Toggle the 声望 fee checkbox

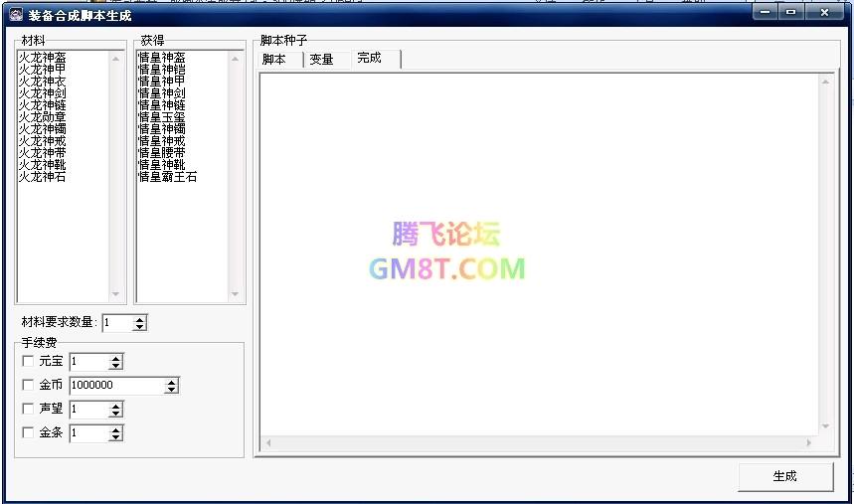pyautogui.click(x=28, y=409)
